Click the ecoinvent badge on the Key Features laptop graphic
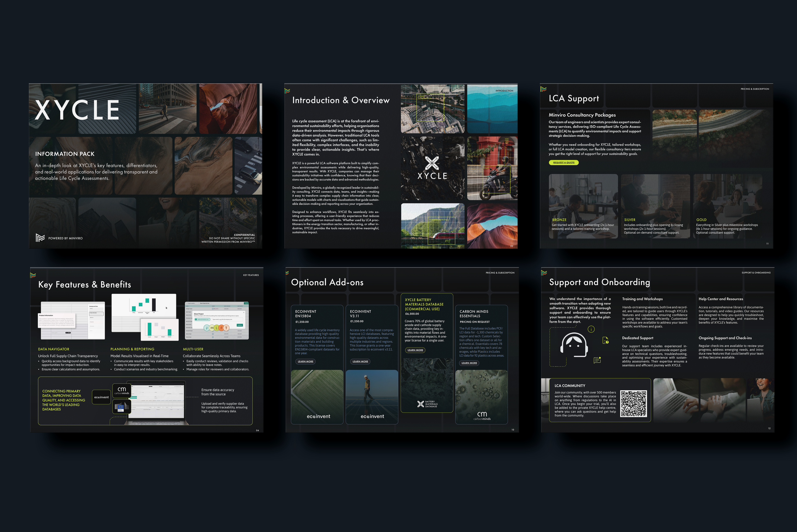Image resolution: width=797 pixels, height=532 pixels. coord(101,397)
